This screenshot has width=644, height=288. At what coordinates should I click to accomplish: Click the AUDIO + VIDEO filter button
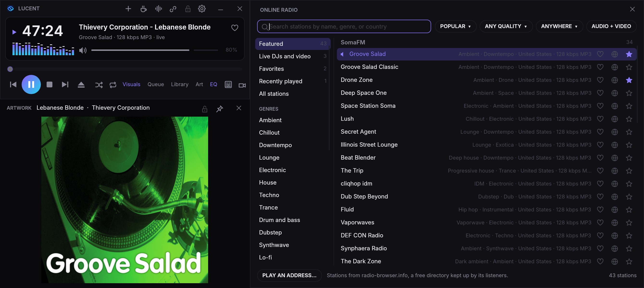pyautogui.click(x=611, y=26)
